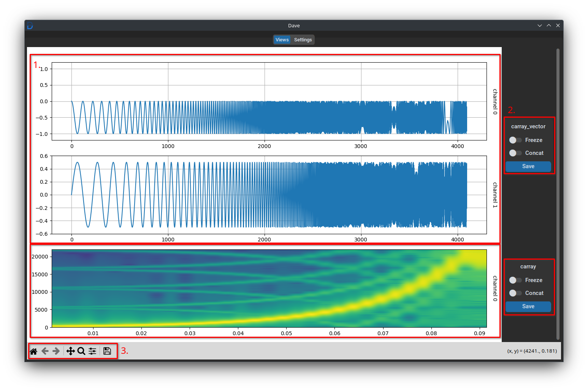Enable Concat for carray_vector
588x391 pixels.
(515, 153)
